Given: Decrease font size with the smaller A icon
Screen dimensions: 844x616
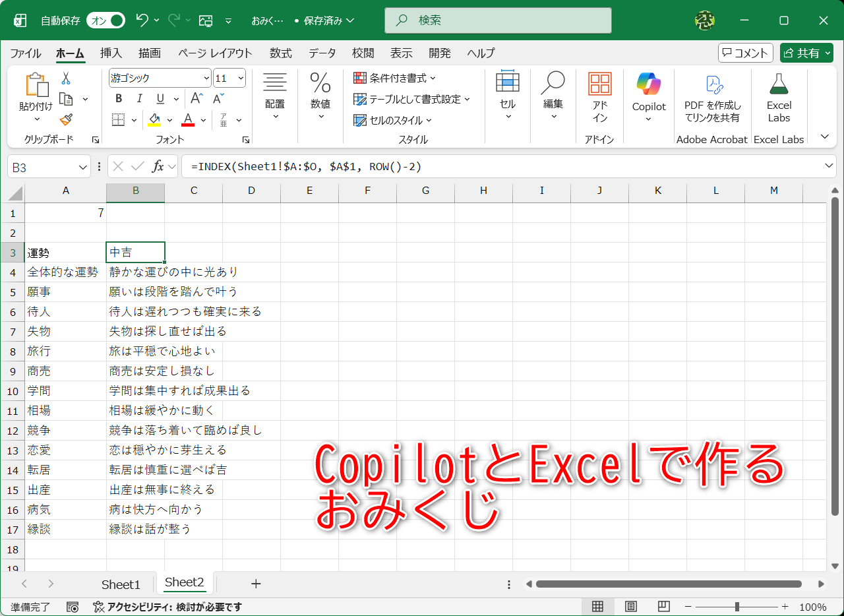Looking at the screenshot, I should click(x=218, y=99).
